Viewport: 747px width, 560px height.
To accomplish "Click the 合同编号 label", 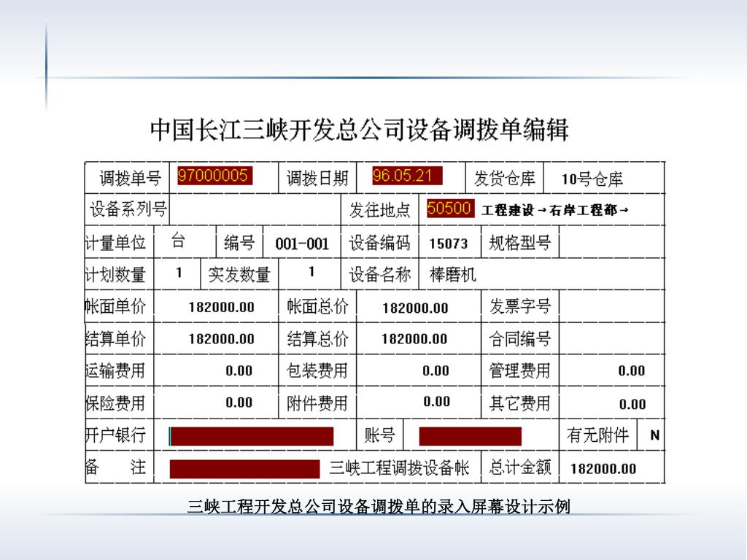I will (519, 339).
